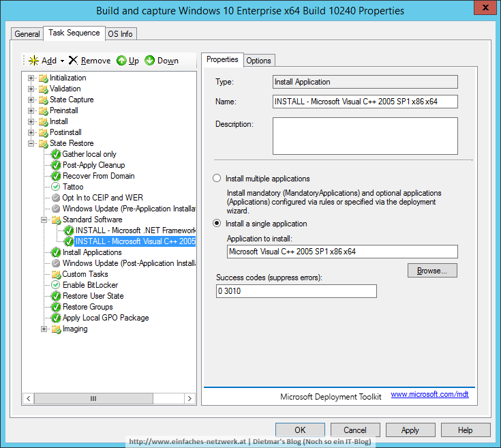Expand the Imaging group
501x448 pixels.
click(x=44, y=329)
